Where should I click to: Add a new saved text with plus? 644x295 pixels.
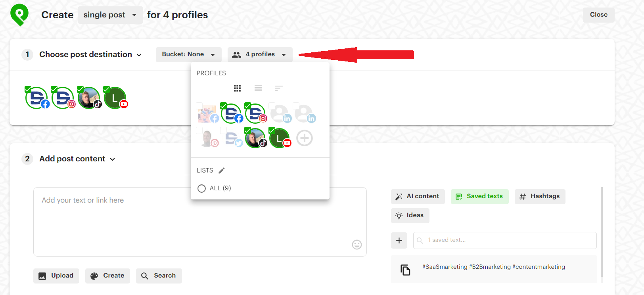click(399, 240)
